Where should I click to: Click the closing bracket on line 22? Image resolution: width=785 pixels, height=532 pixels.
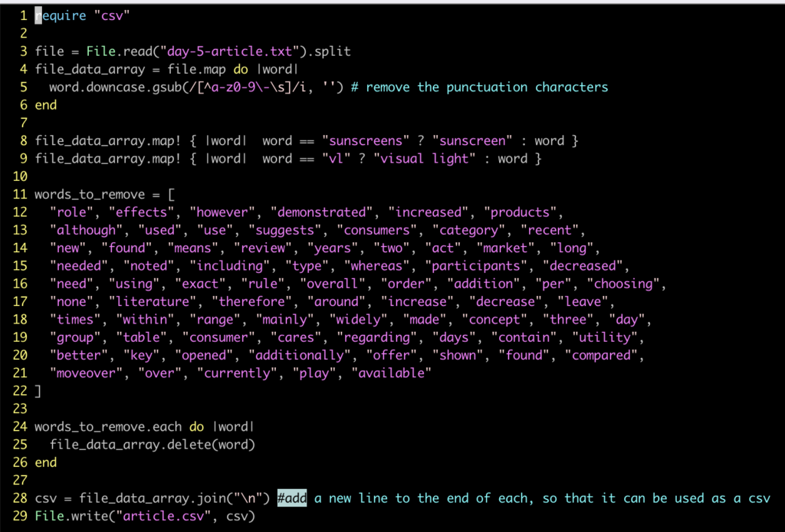coord(38,391)
